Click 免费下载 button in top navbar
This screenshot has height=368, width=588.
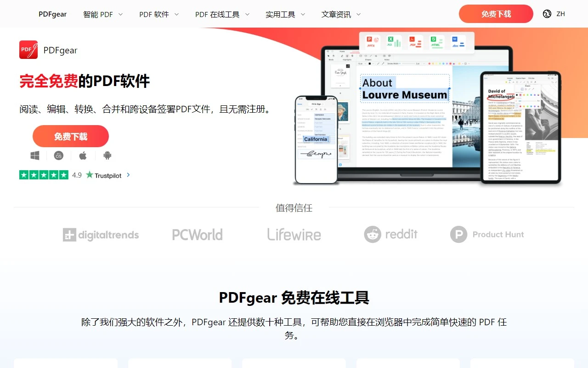496,14
